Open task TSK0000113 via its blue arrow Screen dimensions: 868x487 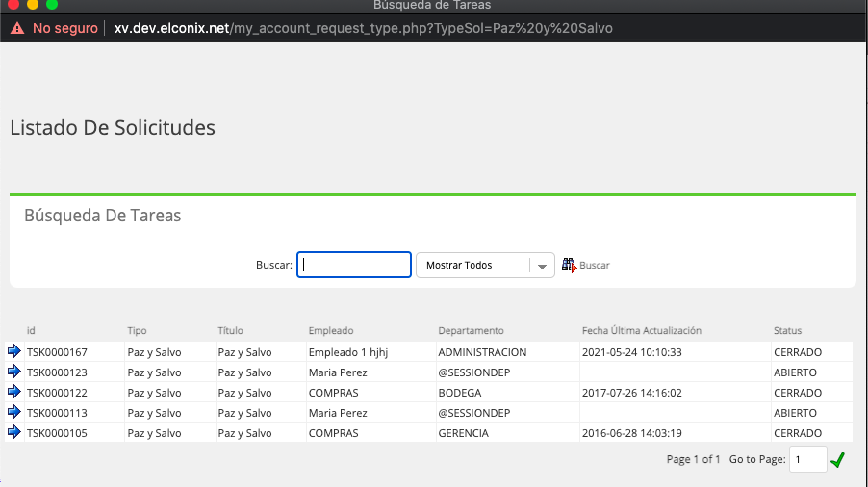pos(13,412)
